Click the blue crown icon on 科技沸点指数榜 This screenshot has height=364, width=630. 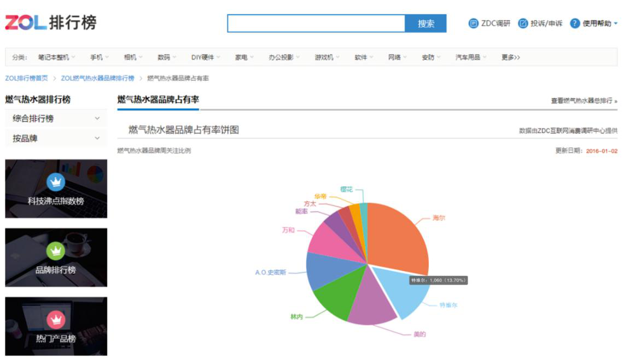[56, 182]
